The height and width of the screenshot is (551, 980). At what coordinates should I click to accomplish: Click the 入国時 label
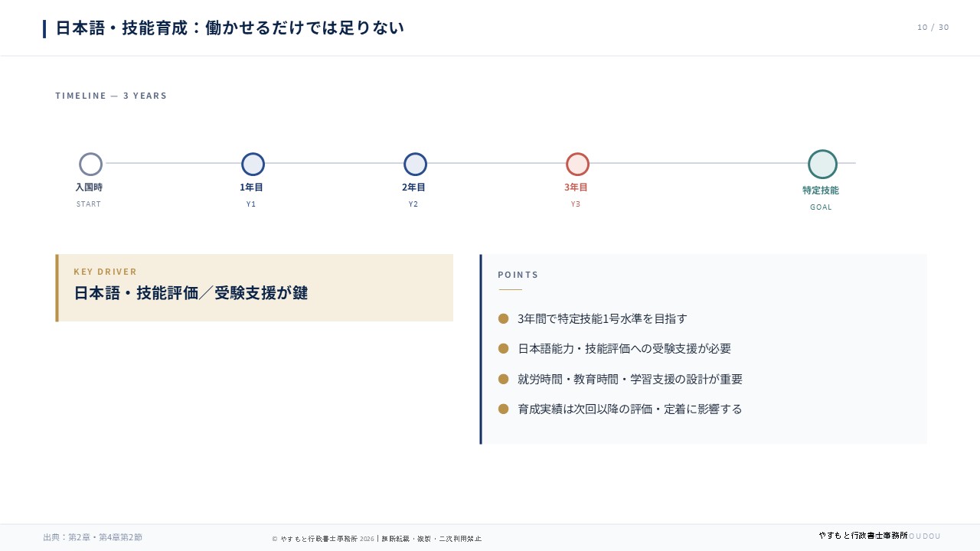[x=89, y=187]
